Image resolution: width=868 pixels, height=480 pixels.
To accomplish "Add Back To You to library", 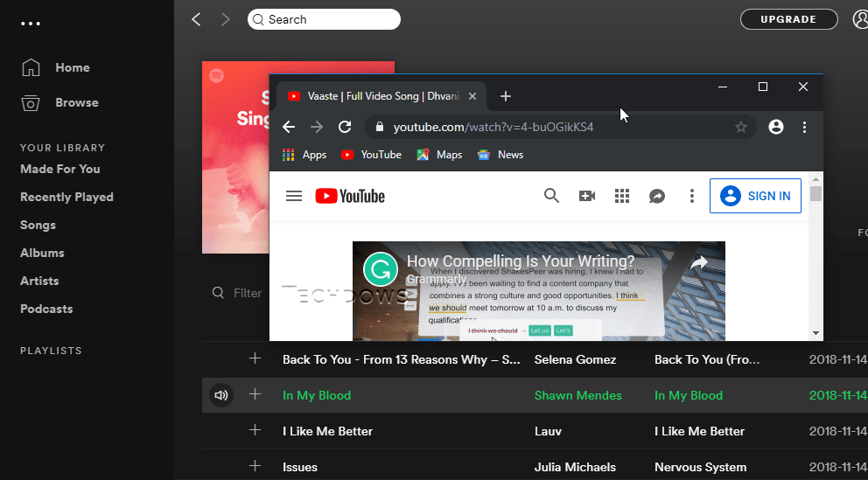I will click(255, 358).
